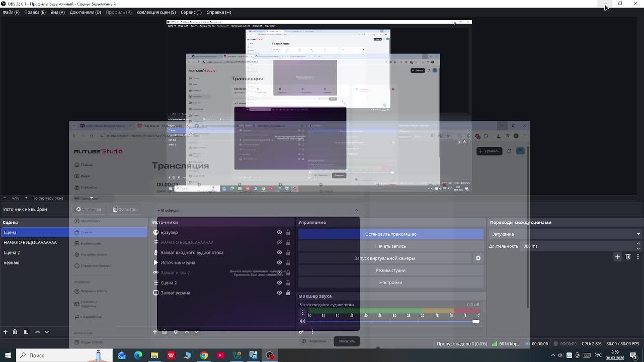Open audio mixer advanced properties gears icon

(301, 332)
